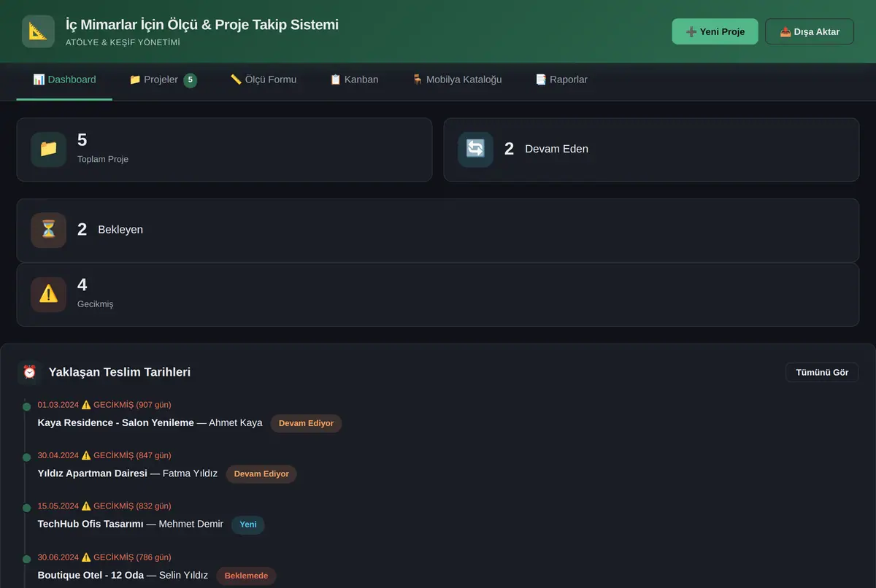The width and height of the screenshot is (876, 588).
Task: Click the Yeni badge for TechHub Ofis Tasarımı
Action: coord(248,525)
